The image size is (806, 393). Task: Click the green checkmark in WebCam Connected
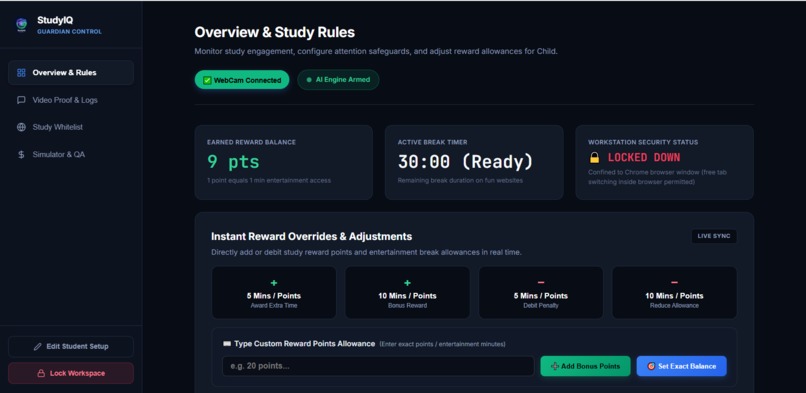tap(207, 80)
